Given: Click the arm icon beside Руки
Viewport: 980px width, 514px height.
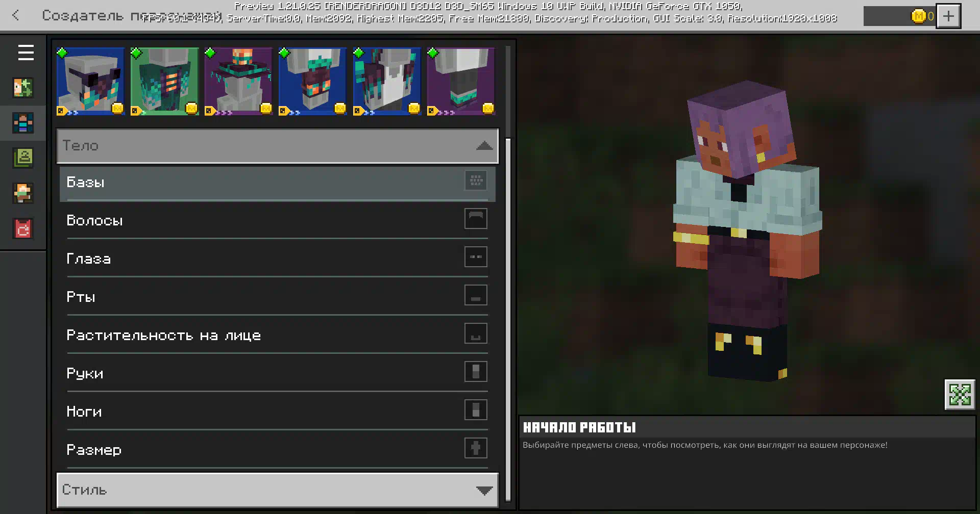Looking at the screenshot, I should (476, 372).
